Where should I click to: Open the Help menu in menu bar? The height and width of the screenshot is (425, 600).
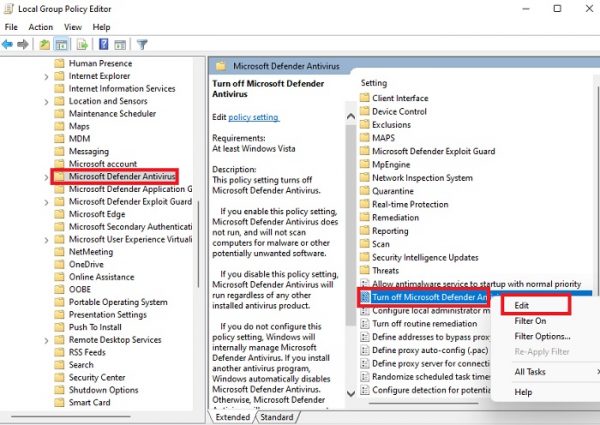[101, 27]
